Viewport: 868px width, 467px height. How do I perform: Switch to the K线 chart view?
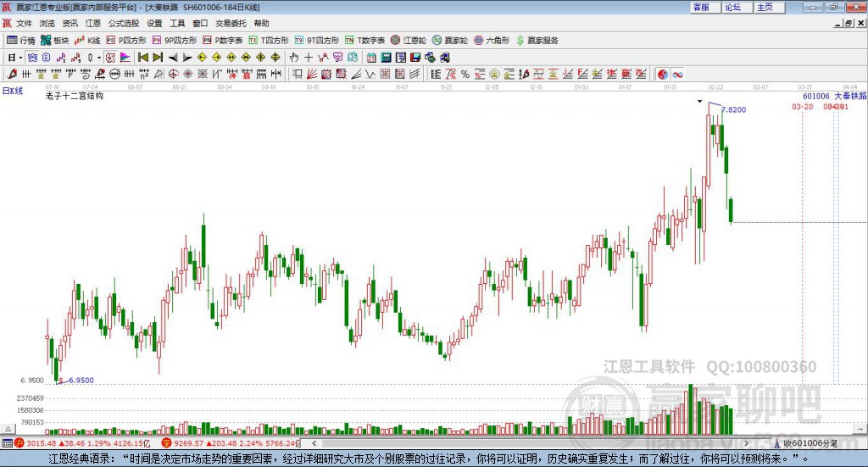pos(87,41)
